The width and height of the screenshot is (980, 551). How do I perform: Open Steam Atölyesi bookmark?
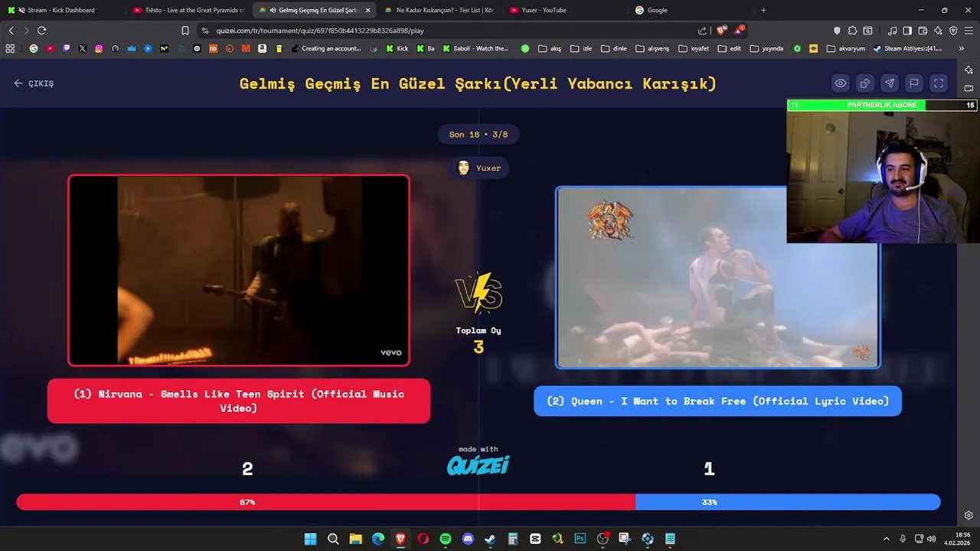point(907,48)
